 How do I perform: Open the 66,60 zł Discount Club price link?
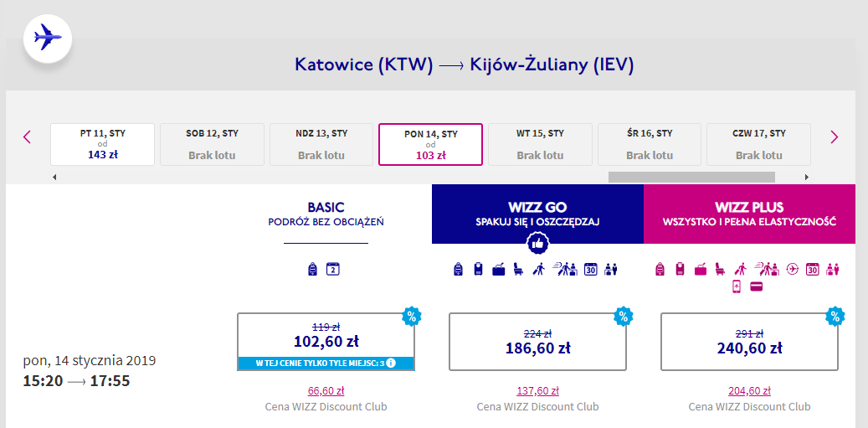[326, 391]
